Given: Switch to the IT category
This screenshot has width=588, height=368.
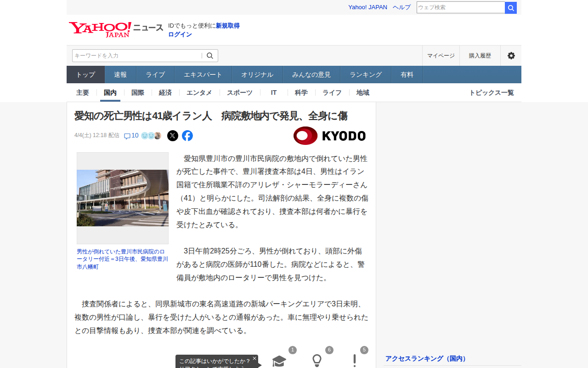Looking at the screenshot, I should coord(274,92).
